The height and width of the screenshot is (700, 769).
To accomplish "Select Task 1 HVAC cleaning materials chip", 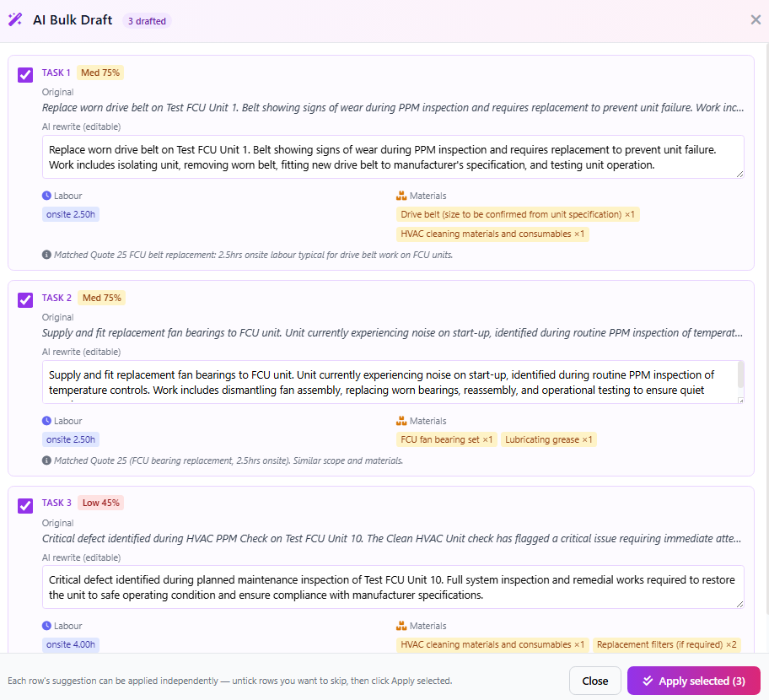I will point(492,234).
